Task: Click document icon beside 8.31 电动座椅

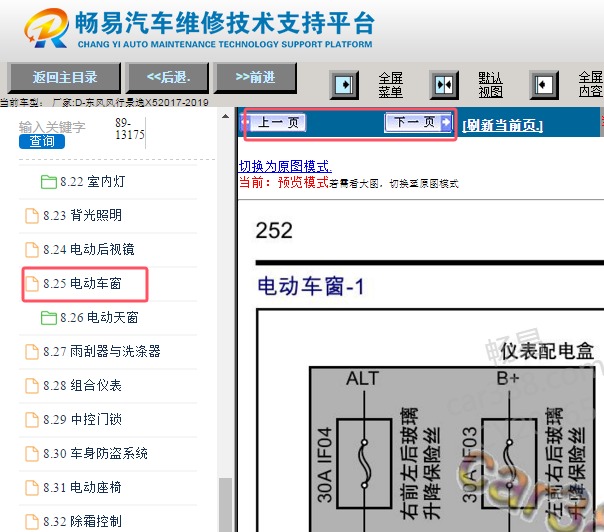Action: click(32, 488)
